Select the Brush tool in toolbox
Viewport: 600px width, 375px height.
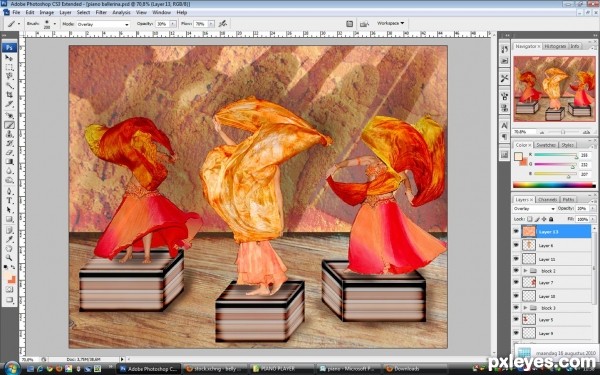coord(9,125)
